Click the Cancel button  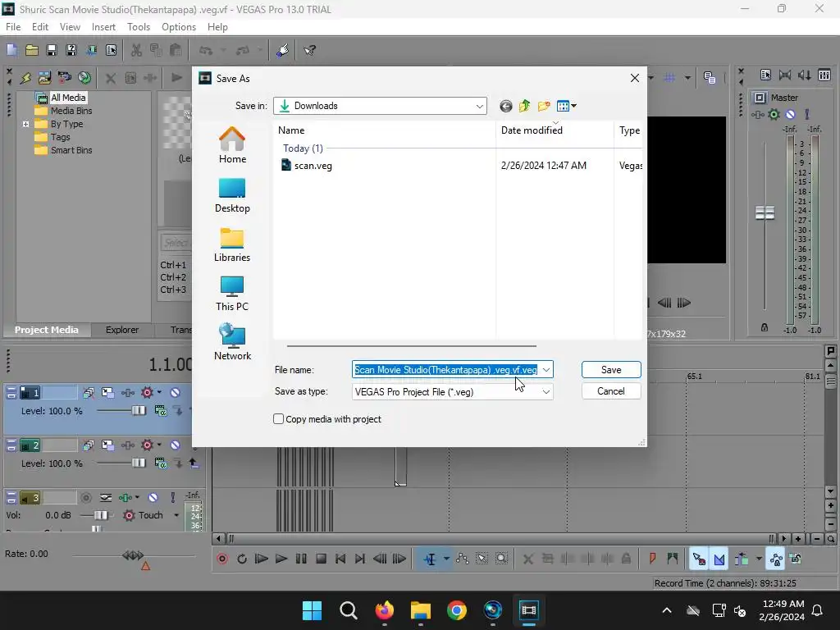611,391
